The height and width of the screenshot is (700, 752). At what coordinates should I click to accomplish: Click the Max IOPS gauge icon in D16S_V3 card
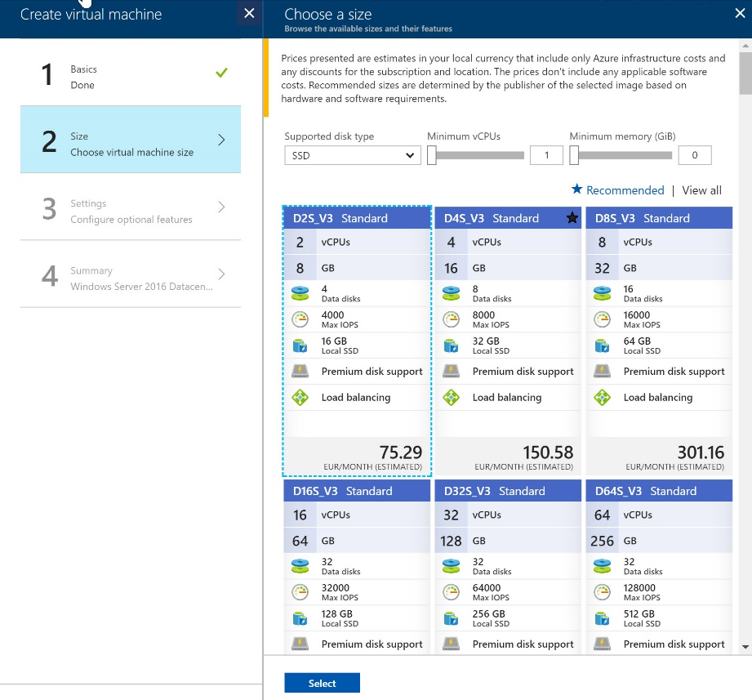point(300,592)
